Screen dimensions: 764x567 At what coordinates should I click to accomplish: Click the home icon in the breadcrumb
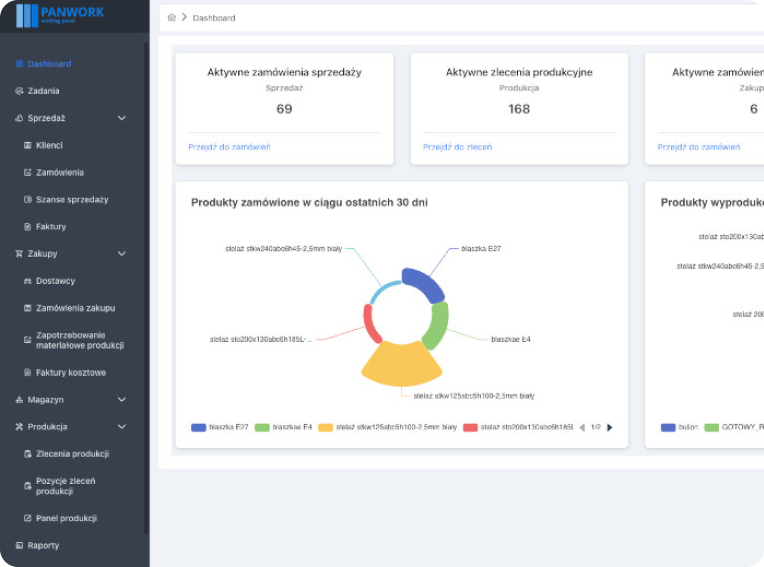tap(172, 18)
